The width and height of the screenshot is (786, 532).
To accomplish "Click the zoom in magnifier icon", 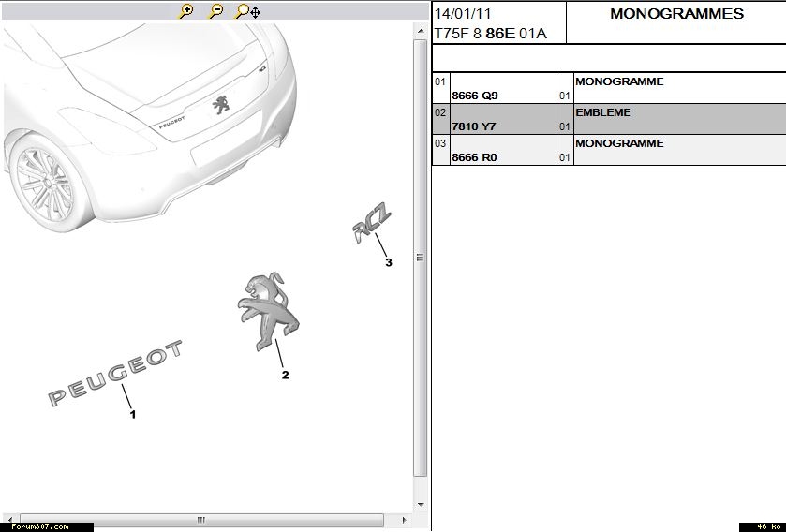I will point(186,11).
